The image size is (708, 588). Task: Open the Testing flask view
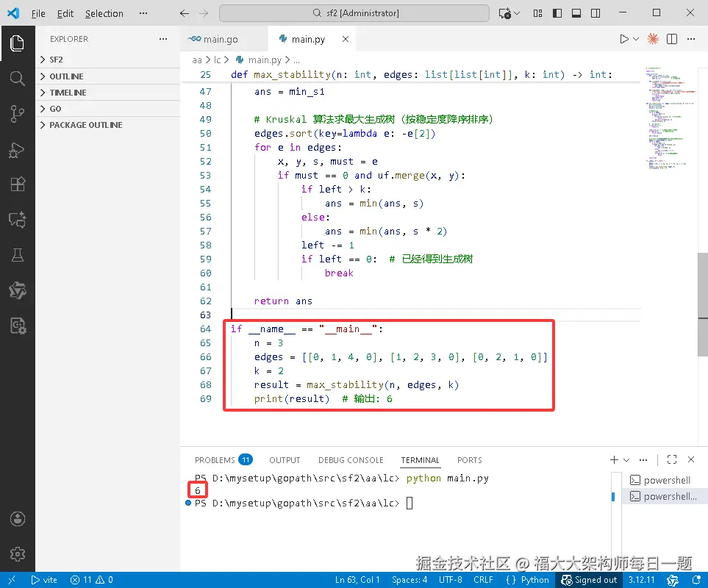(17, 255)
